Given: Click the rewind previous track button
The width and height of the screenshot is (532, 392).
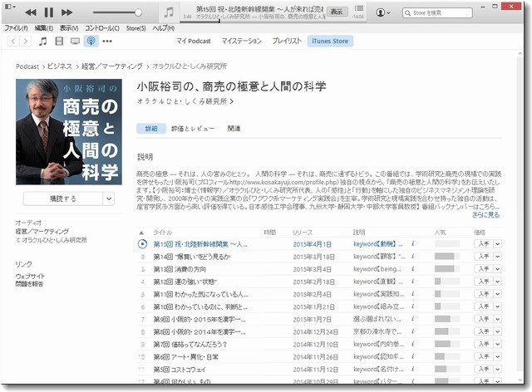Looking at the screenshot, I should (x=31, y=12).
